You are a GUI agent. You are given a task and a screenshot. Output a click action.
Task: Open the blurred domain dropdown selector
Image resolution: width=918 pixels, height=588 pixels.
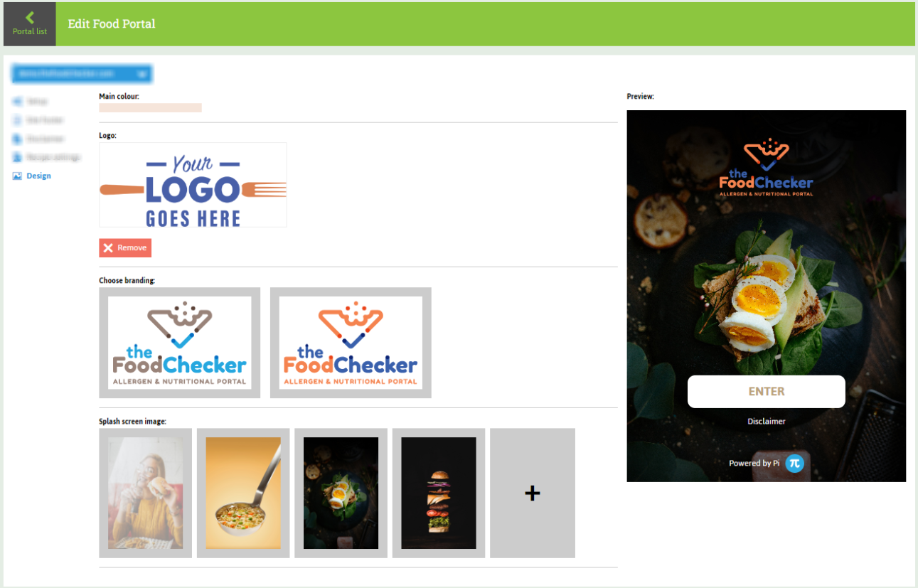(81, 73)
